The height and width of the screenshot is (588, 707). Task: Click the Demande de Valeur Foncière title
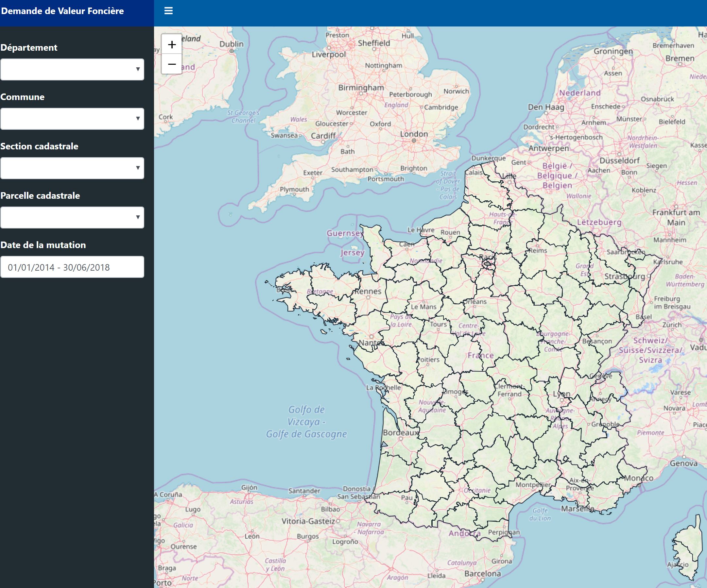point(62,11)
